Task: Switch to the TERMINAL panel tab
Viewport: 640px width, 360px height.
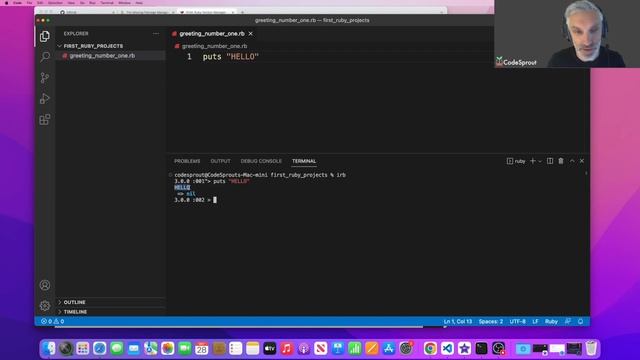Action: click(x=304, y=161)
